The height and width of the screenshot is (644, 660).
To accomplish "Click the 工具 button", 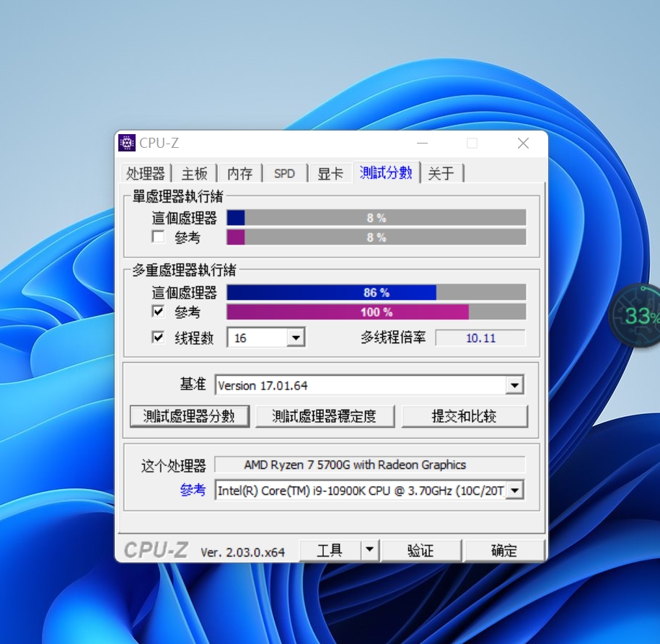I will point(330,550).
